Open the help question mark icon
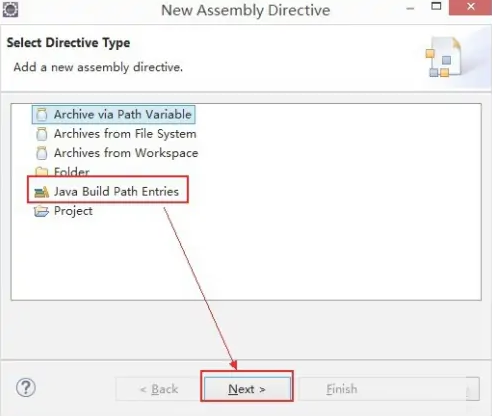 (26, 387)
